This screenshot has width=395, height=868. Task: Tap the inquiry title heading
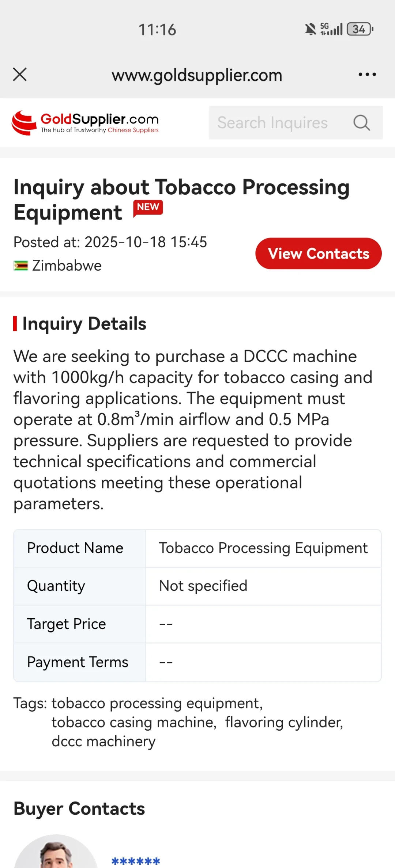pos(181,199)
